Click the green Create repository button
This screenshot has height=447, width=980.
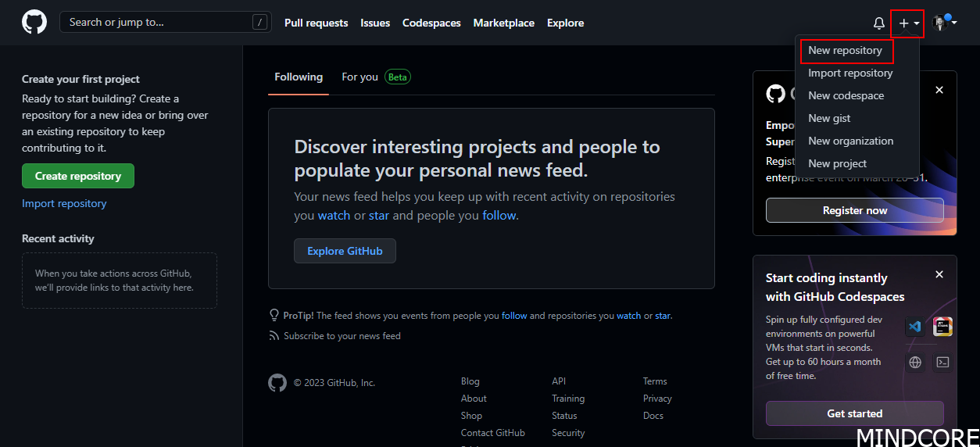pos(78,176)
